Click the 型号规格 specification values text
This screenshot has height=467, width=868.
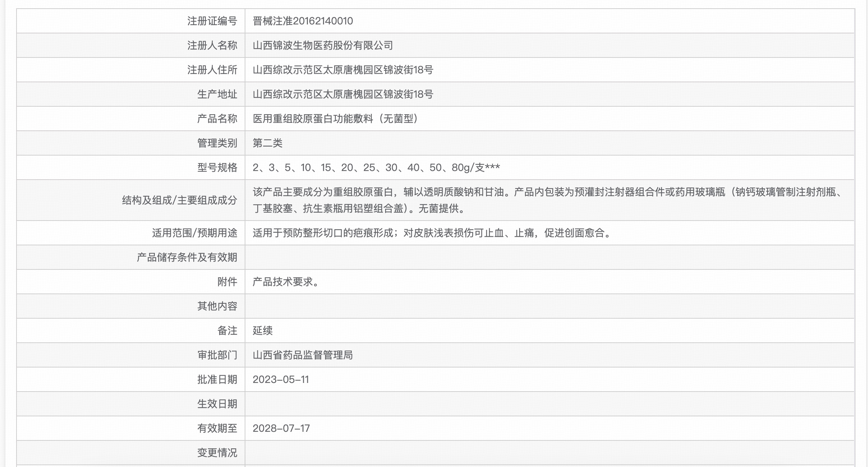(376, 168)
